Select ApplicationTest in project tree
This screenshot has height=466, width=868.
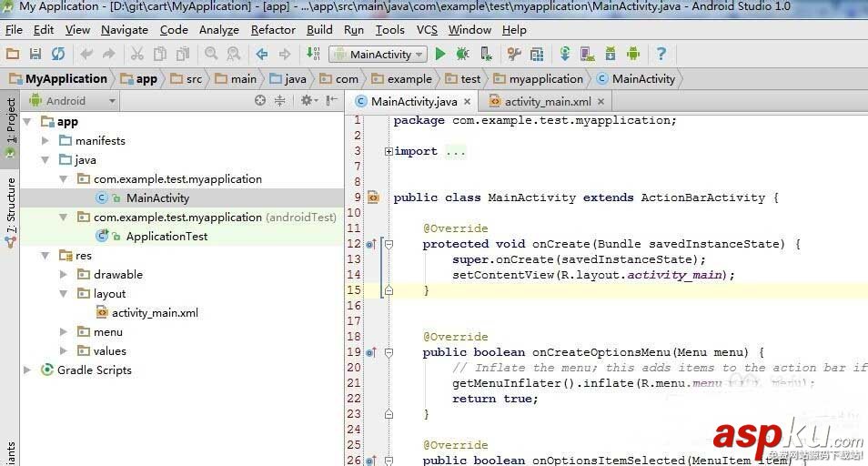coord(167,237)
